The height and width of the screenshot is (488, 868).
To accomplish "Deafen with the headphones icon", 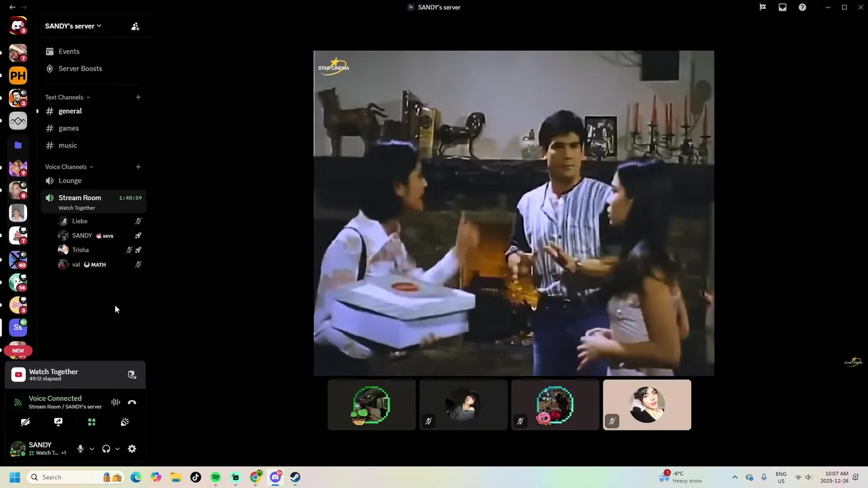I will coord(106,449).
